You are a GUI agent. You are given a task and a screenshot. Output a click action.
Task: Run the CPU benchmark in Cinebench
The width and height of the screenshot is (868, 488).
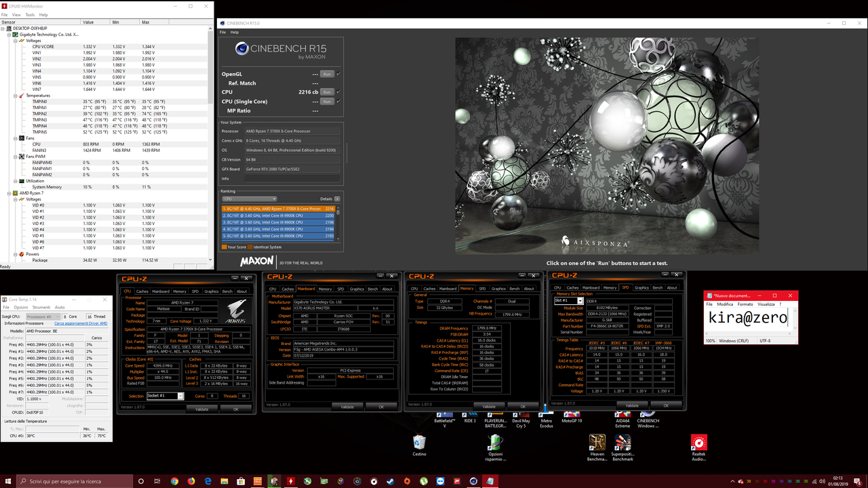click(x=327, y=92)
